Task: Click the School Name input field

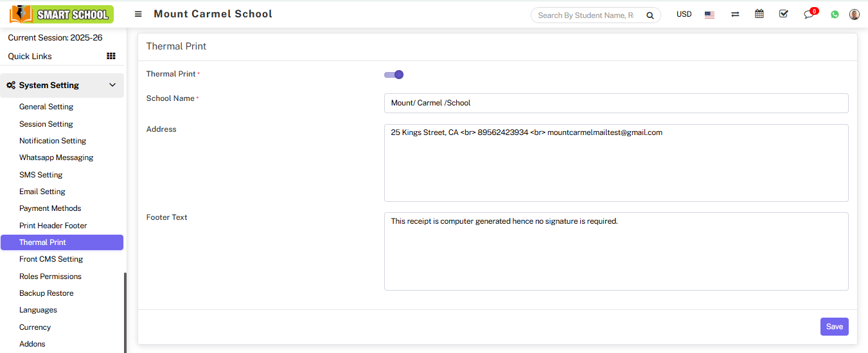Action: (616, 103)
